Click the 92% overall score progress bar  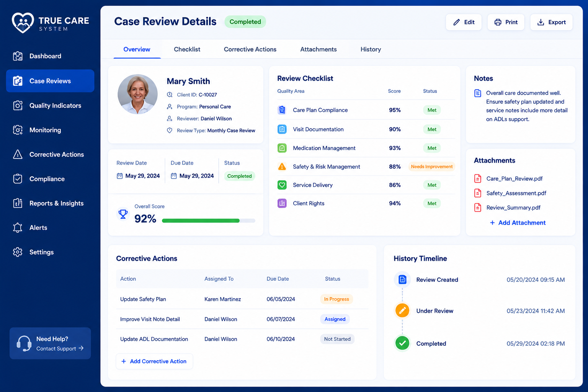209,220
